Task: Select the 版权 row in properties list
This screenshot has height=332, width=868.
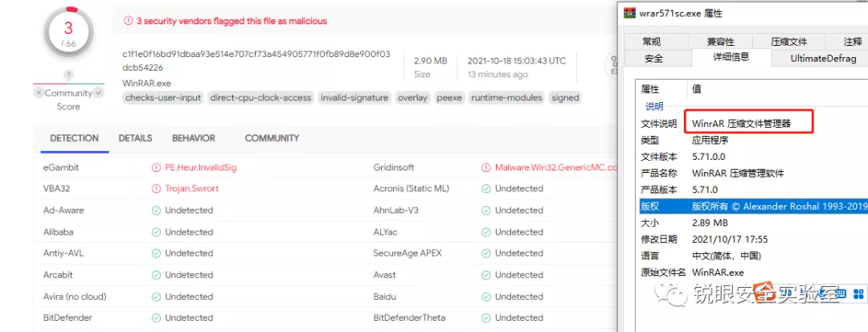Action: tap(753, 207)
